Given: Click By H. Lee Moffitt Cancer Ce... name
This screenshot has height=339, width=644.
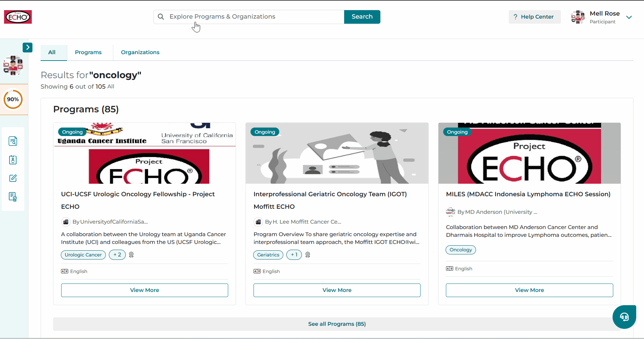Looking at the screenshot, I should [x=303, y=222].
